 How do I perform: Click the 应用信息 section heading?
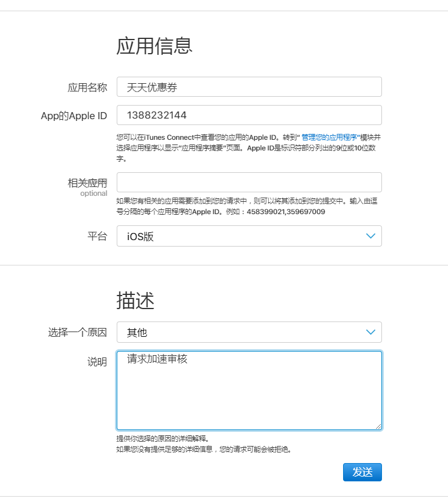(154, 46)
